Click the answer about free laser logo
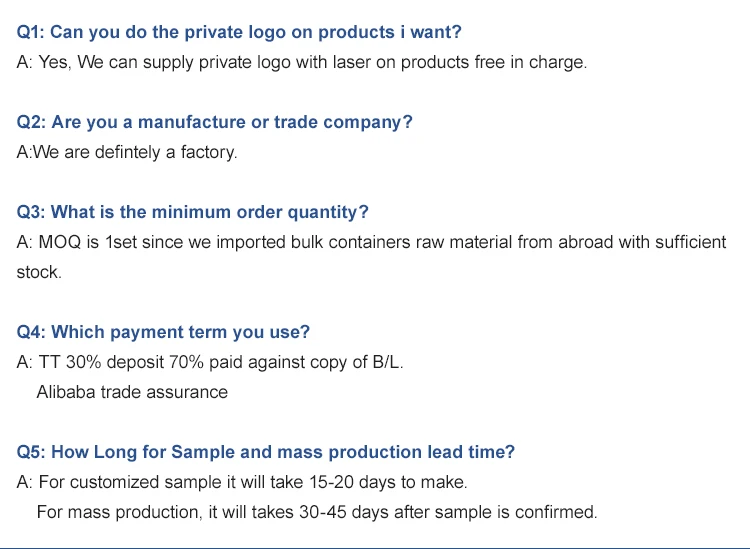The image size is (750, 549). click(x=301, y=62)
